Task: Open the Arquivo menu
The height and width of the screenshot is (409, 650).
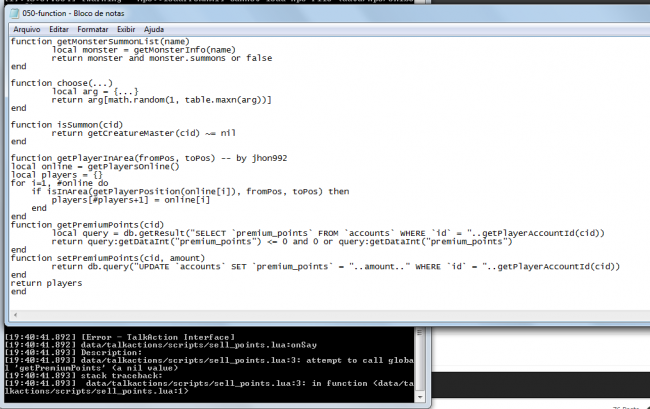Action: (27, 29)
